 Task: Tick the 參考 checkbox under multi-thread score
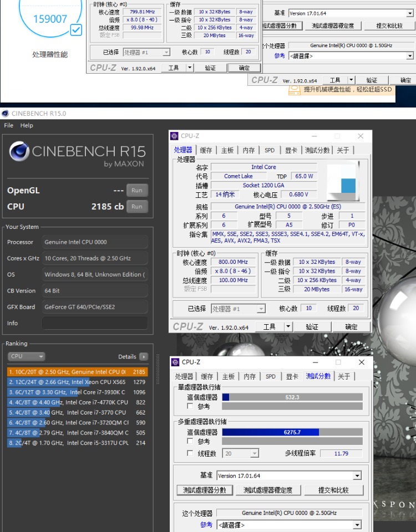pyautogui.click(x=190, y=441)
